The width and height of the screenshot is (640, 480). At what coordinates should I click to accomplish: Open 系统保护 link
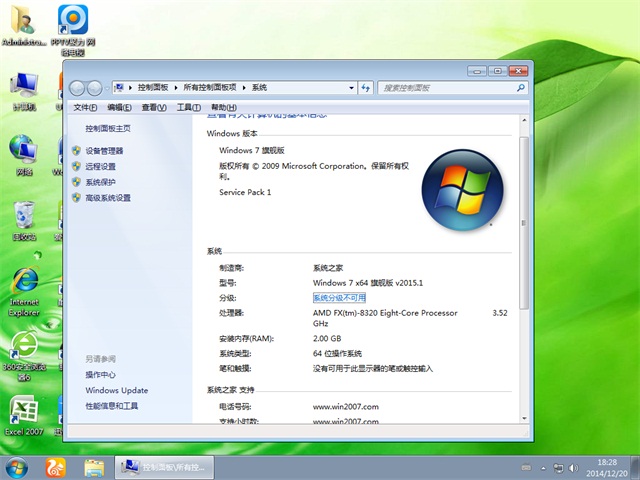100,182
